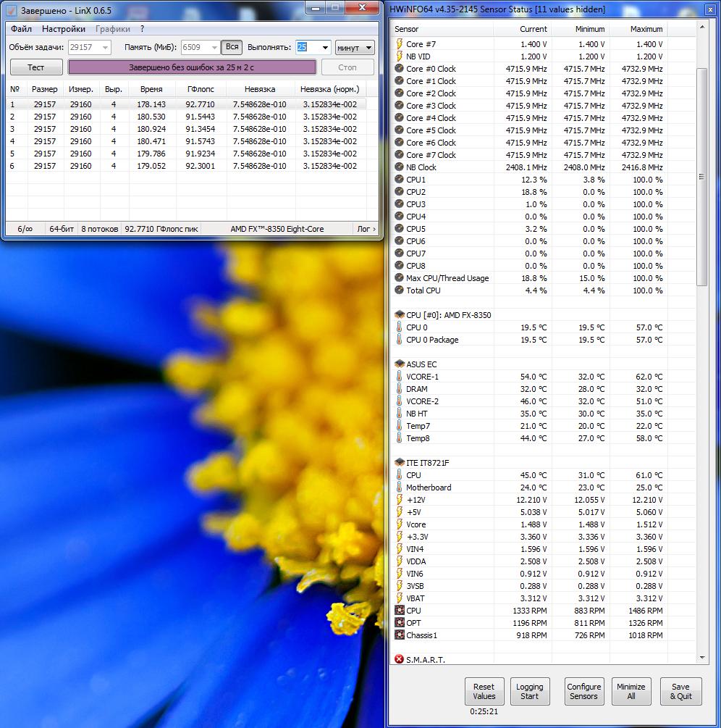Click the 92.7710 ГФлопс пик status text
The image size is (721, 728).
tap(161, 229)
